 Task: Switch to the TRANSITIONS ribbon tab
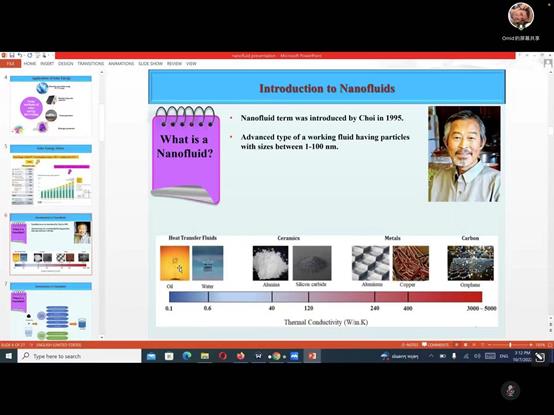coord(91,64)
